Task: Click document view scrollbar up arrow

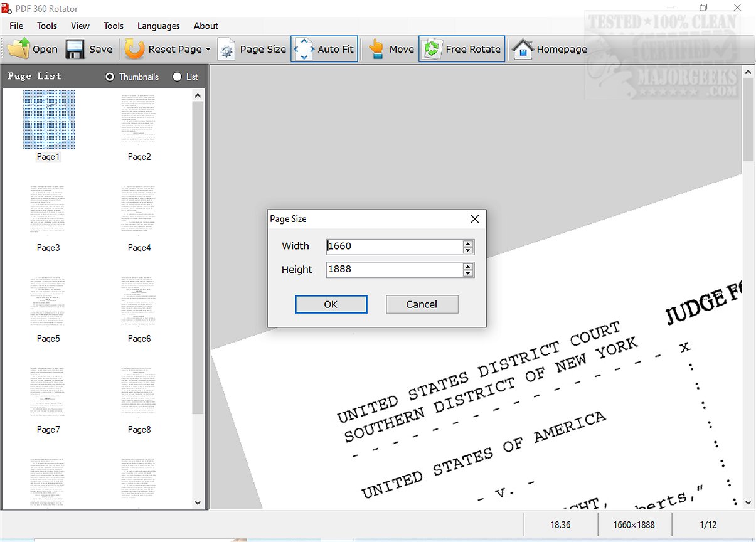Action: pyautogui.click(x=748, y=73)
